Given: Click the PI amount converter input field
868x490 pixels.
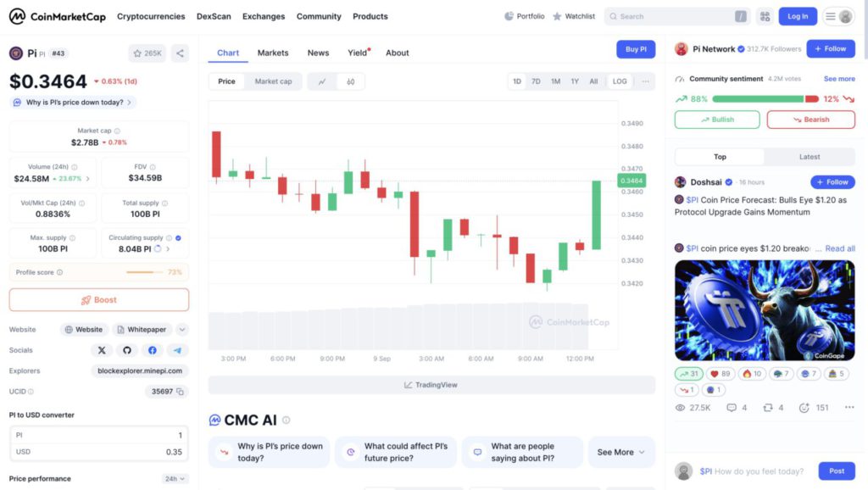Looking at the screenshot, I should point(99,435).
